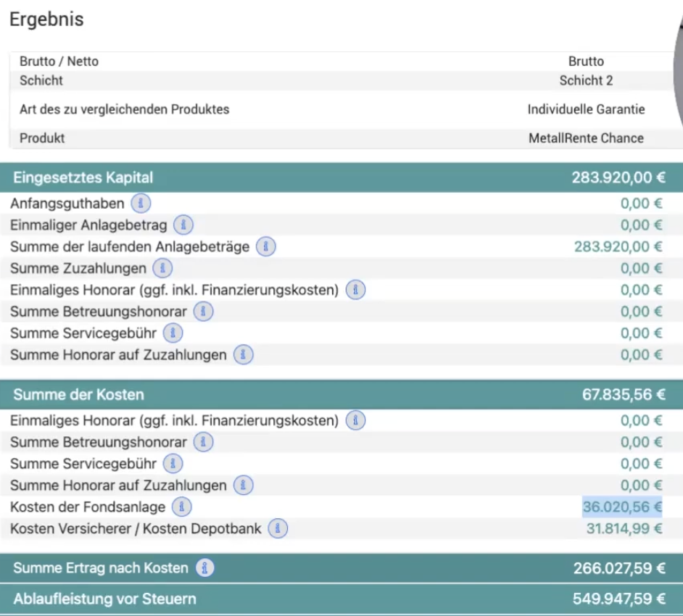Show info for Summe Honorar auf Zuzahlungen under Summe der Kosten
683x616 pixels.
pos(244,486)
